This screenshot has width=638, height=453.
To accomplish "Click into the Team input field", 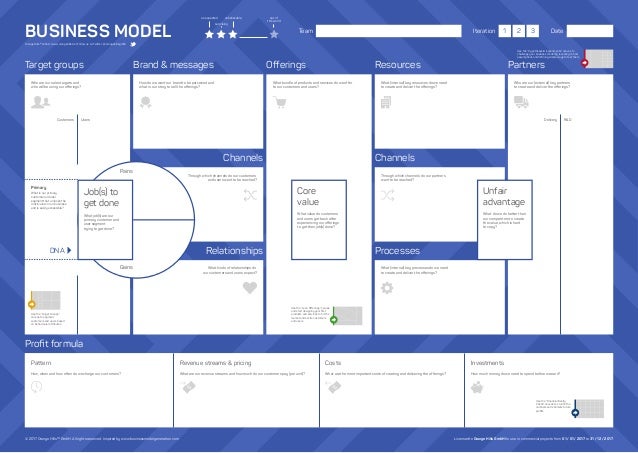I will coord(389,31).
